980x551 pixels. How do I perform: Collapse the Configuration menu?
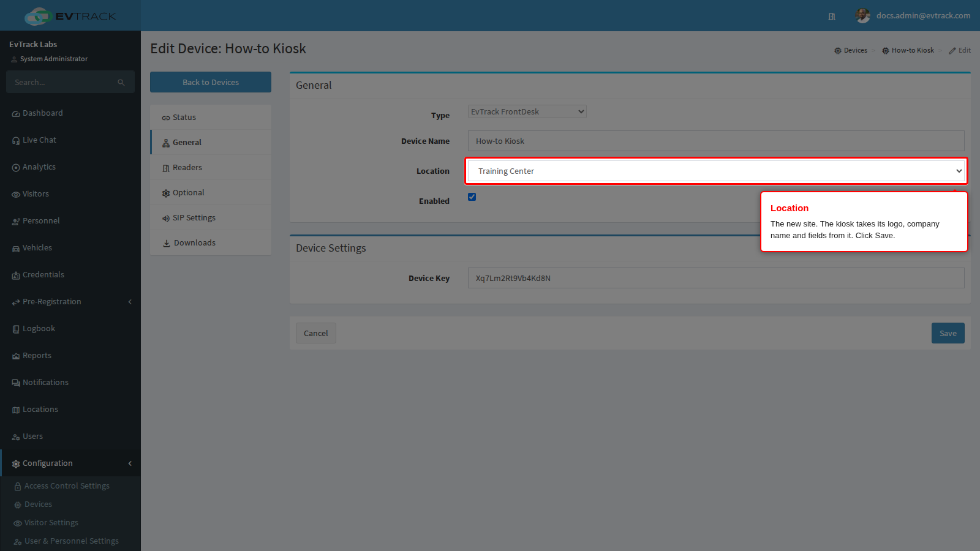coord(70,463)
